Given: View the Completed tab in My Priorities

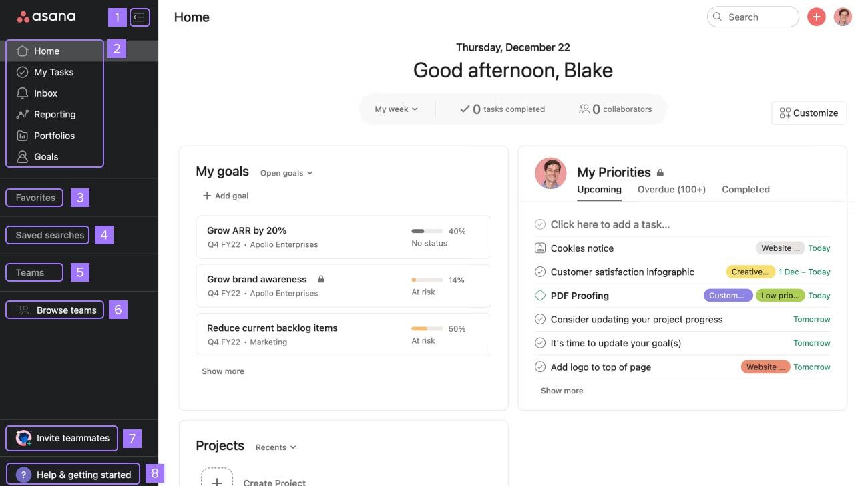Looking at the screenshot, I should (x=745, y=189).
